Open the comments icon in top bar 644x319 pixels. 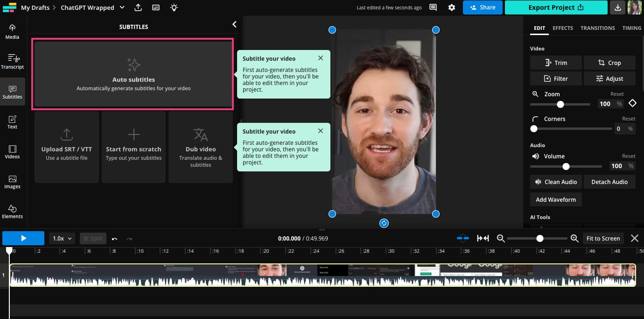pyautogui.click(x=433, y=7)
